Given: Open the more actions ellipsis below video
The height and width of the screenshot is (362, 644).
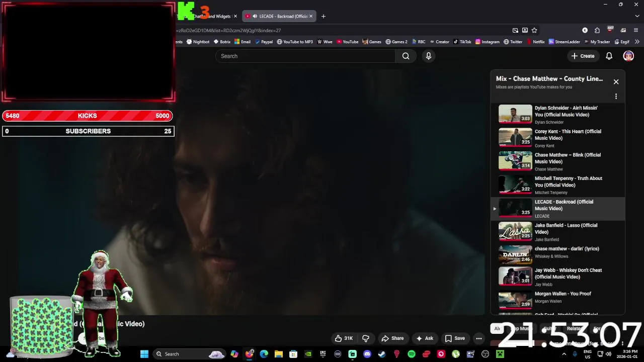Looking at the screenshot, I should point(479,338).
